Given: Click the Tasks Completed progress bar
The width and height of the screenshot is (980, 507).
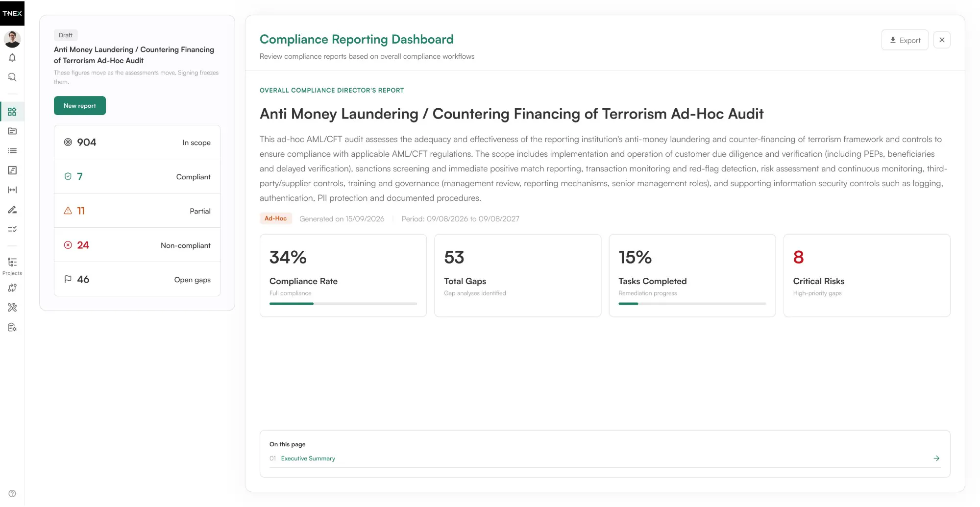Looking at the screenshot, I should click(x=692, y=304).
